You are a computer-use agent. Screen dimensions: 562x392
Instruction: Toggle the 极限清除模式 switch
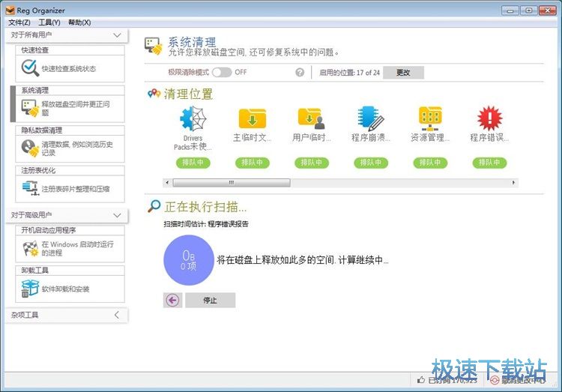222,73
